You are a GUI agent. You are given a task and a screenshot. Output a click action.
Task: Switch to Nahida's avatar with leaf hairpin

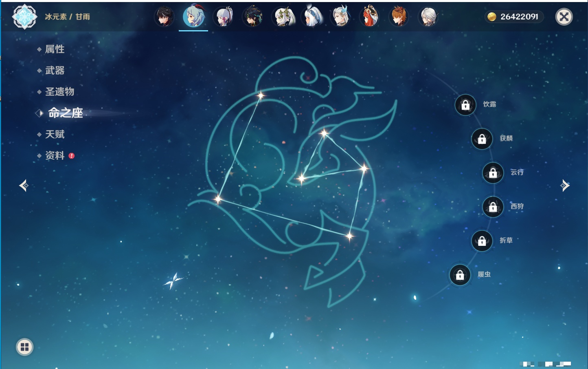click(x=282, y=17)
